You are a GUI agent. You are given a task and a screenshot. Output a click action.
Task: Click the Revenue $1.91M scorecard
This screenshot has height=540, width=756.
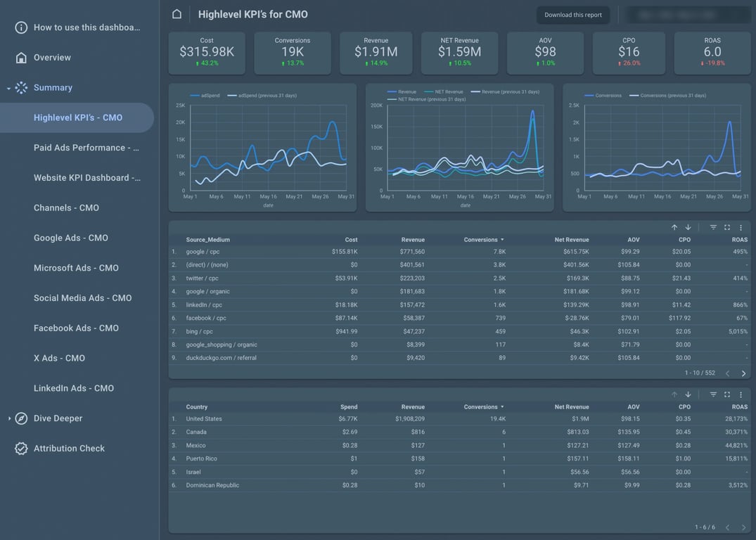click(x=376, y=53)
